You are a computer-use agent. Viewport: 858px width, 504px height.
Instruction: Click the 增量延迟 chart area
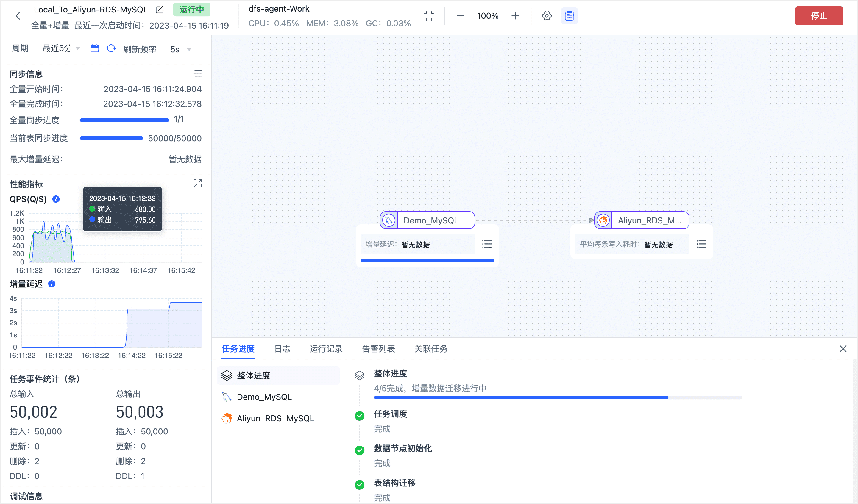(x=112, y=323)
